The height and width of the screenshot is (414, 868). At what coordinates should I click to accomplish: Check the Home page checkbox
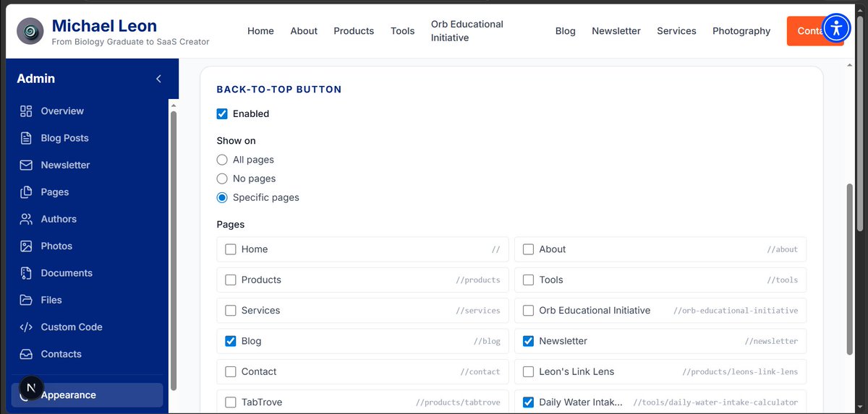(x=231, y=249)
